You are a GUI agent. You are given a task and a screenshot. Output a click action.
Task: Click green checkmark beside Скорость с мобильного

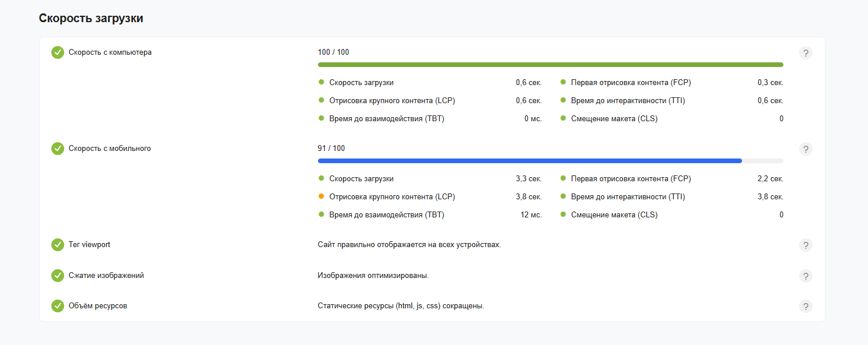(x=58, y=149)
